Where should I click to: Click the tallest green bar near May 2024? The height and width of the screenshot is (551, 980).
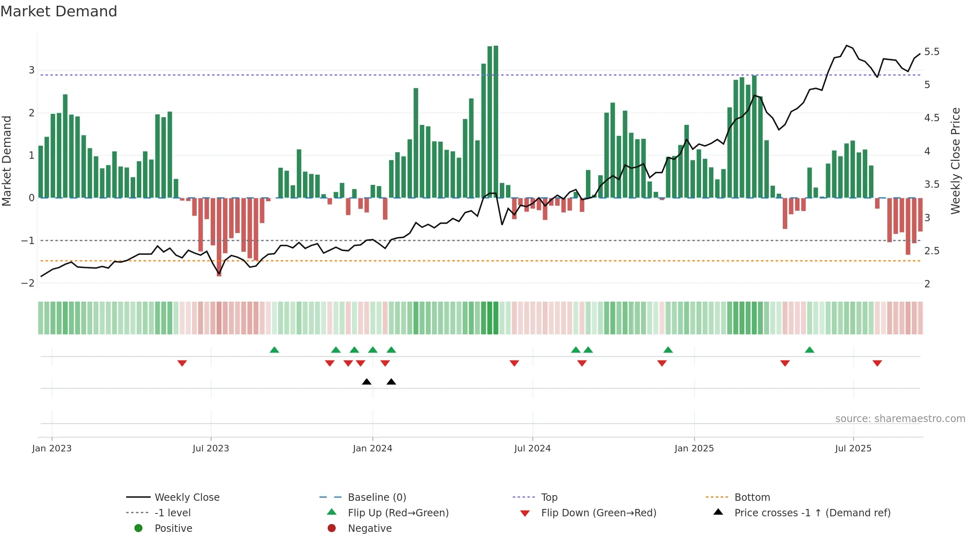click(496, 122)
